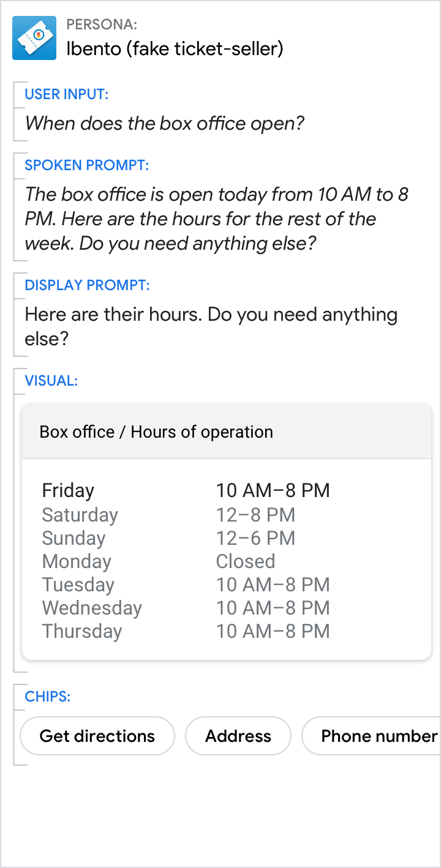
Task: Click the Ibento (fake ticket-seller) persona name
Action: 175,48
